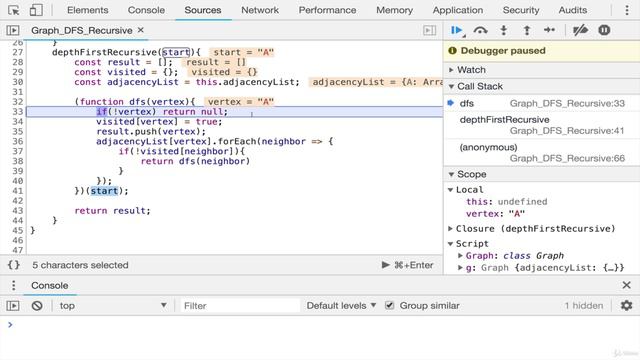Open the Security tab
This screenshot has width=640, height=360.
coord(521,10)
